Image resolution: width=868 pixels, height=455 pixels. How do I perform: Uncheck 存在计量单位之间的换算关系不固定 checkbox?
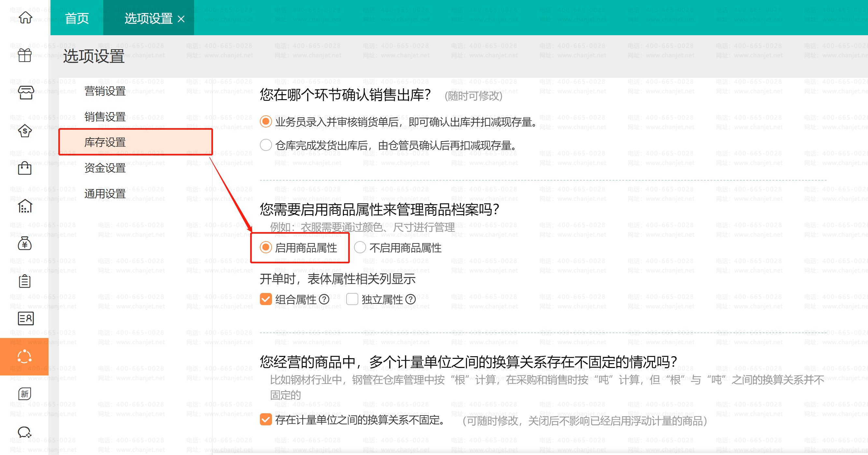[266, 419]
